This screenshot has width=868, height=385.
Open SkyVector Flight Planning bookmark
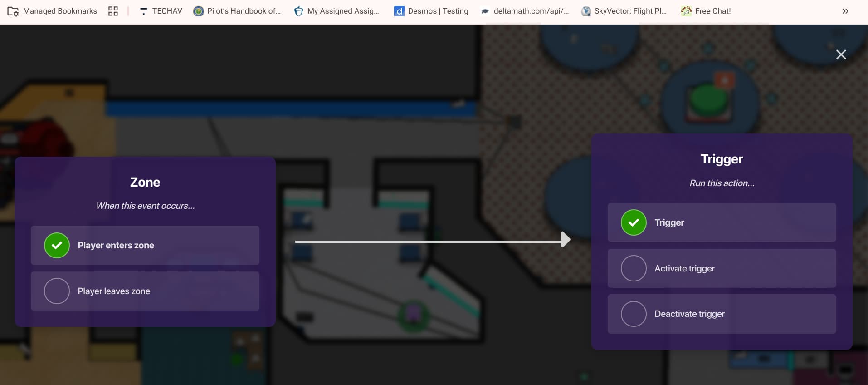click(x=624, y=11)
